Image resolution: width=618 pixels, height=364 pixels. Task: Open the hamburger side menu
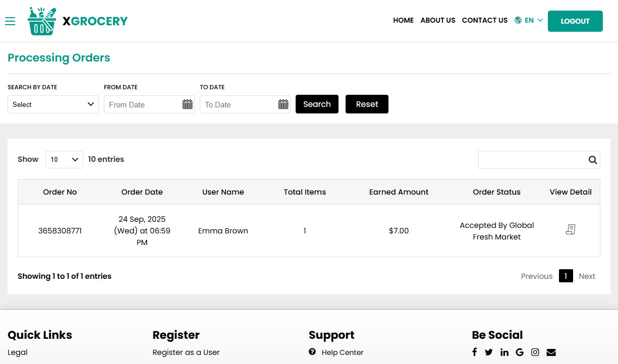point(10,21)
